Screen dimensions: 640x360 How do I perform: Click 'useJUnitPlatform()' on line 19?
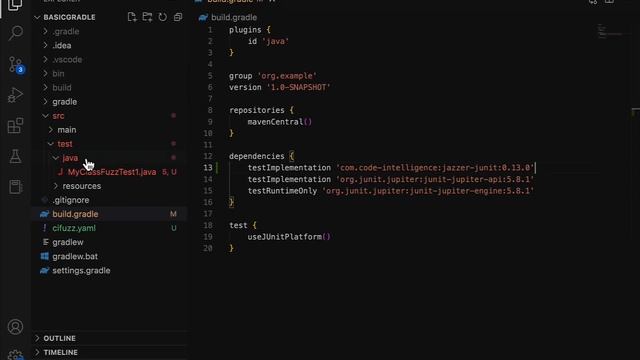(289, 237)
